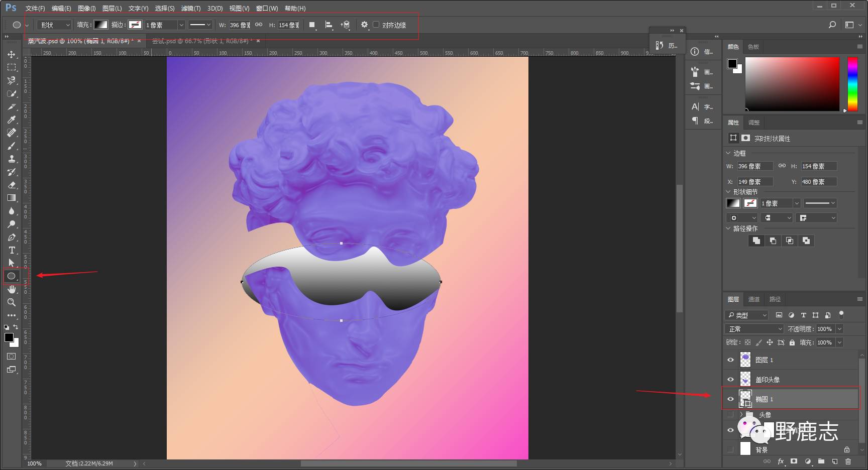Hide the 图层 1 layer
The width and height of the screenshot is (868, 470).
(x=730, y=360)
